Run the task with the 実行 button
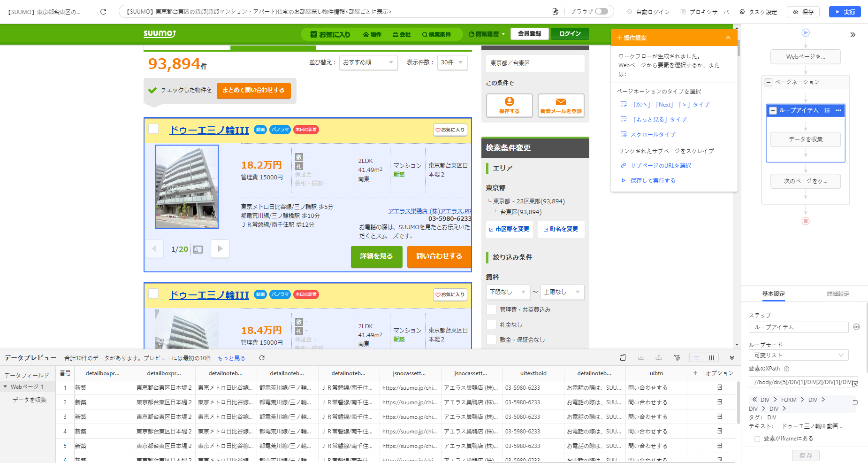The image size is (868, 463). tap(845, 12)
